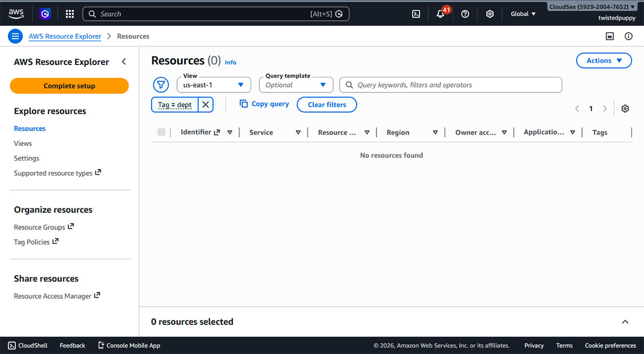The height and width of the screenshot is (354, 644).
Task: Open the help question mark icon
Action: point(465,14)
